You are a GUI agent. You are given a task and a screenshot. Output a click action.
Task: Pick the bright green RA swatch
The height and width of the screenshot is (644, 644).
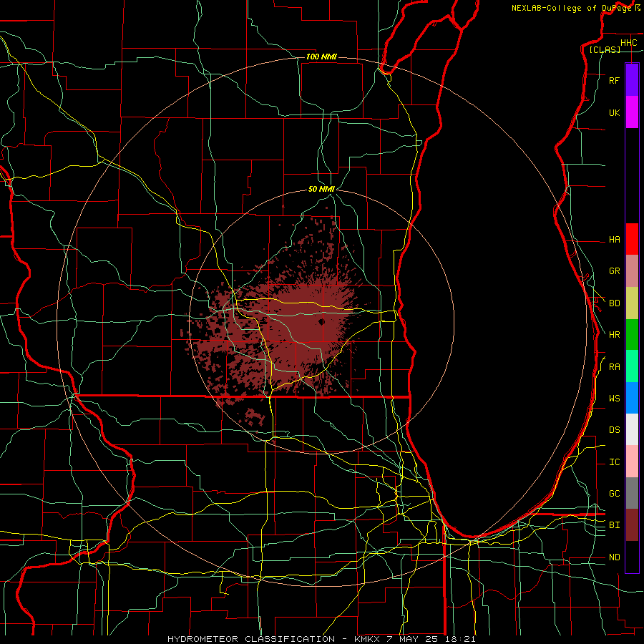point(632,366)
